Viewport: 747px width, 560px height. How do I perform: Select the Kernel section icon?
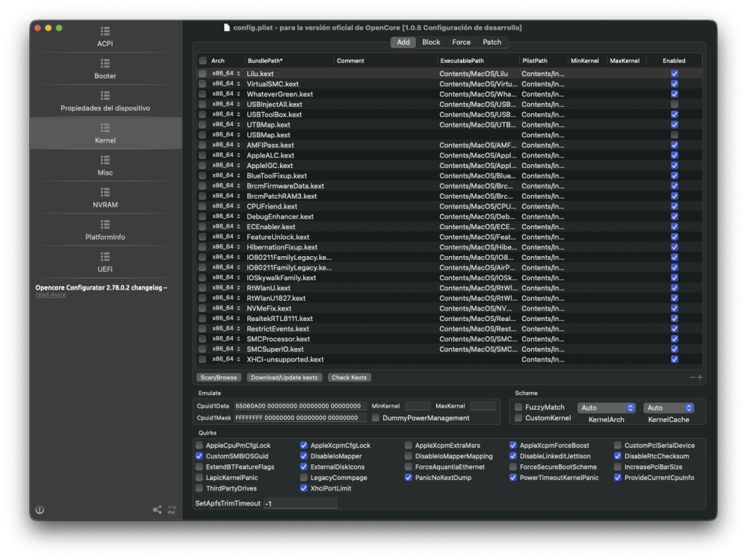click(105, 128)
